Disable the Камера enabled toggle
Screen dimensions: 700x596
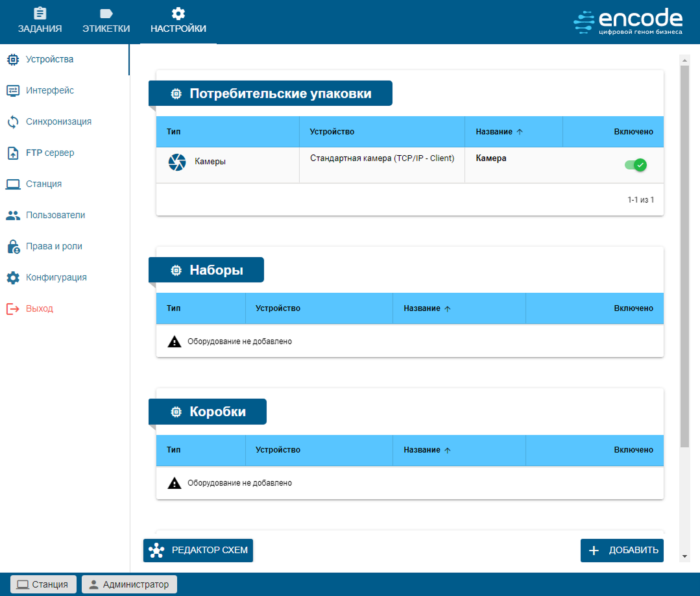tap(636, 165)
